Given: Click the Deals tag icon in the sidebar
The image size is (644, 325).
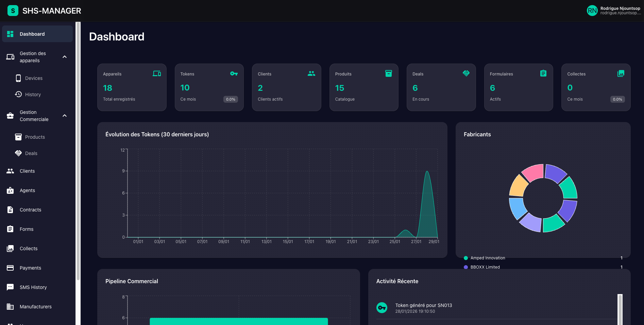Looking at the screenshot, I should (18, 153).
